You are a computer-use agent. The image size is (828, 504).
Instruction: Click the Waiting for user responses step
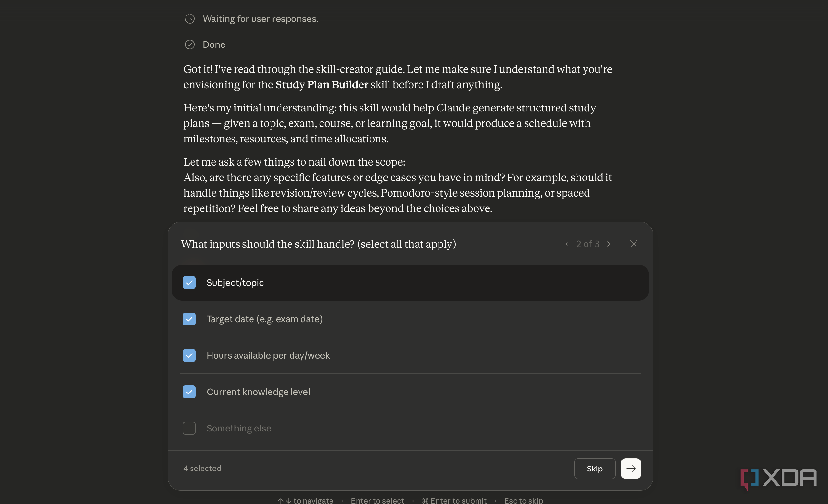261,19
